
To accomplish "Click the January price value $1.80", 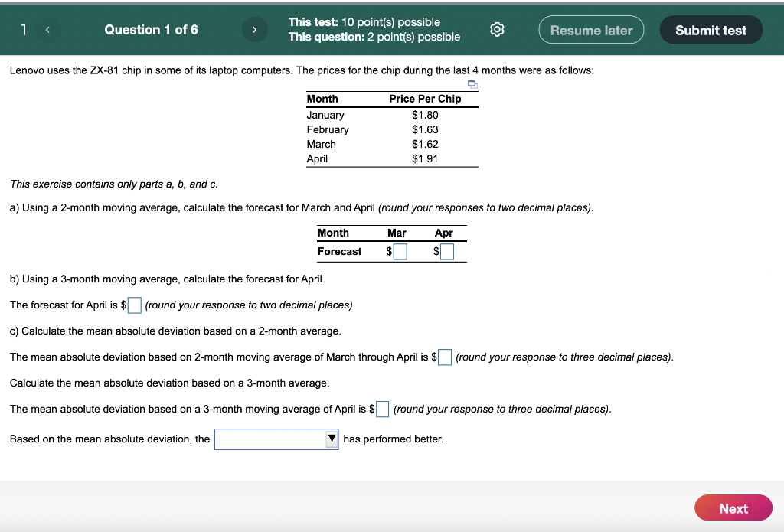I will point(423,115).
